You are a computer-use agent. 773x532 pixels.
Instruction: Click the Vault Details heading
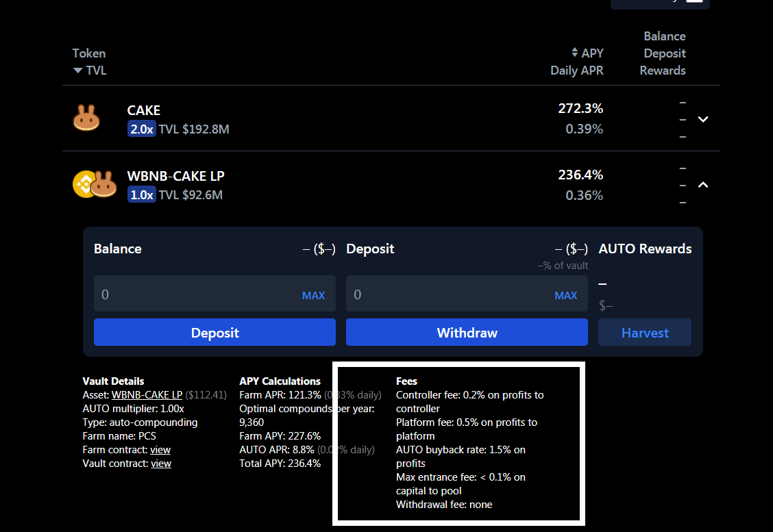[113, 381]
